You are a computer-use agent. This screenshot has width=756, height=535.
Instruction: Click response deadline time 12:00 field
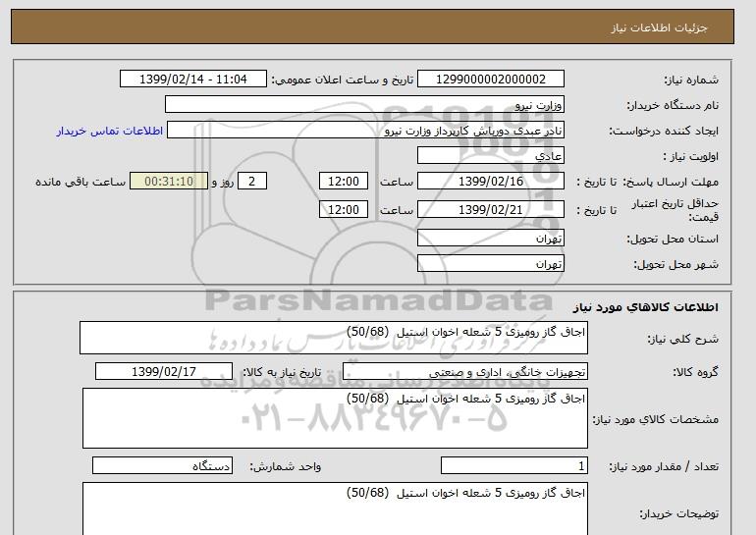coord(344,182)
